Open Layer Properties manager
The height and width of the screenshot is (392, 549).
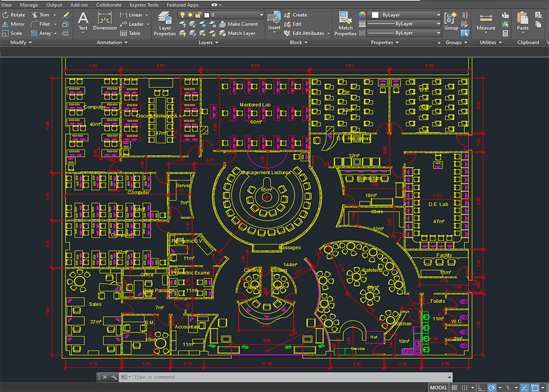(x=165, y=24)
